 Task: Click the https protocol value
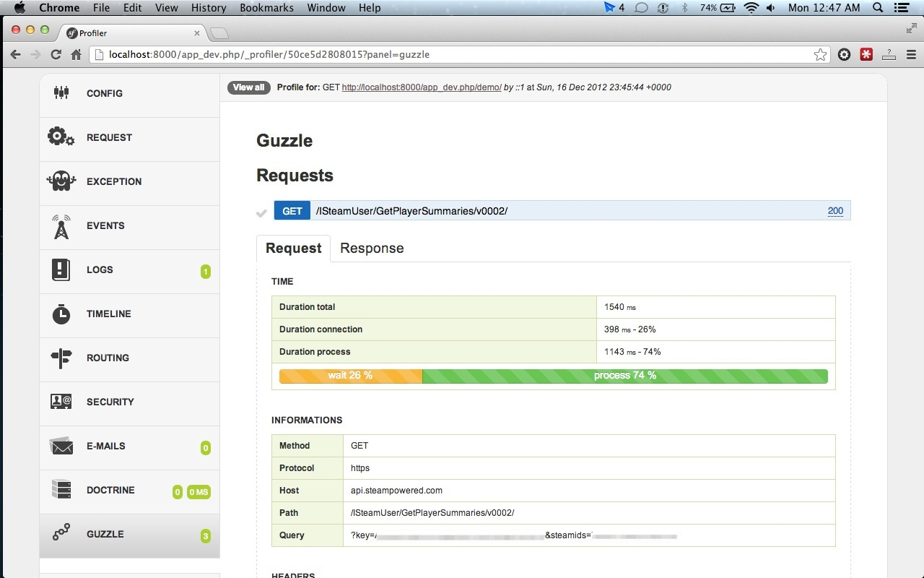click(360, 468)
